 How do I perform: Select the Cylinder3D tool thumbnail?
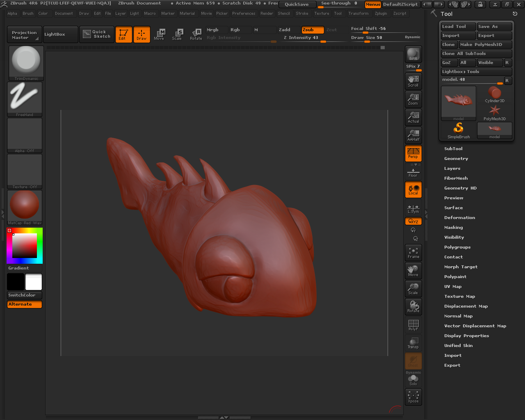tap(495, 95)
